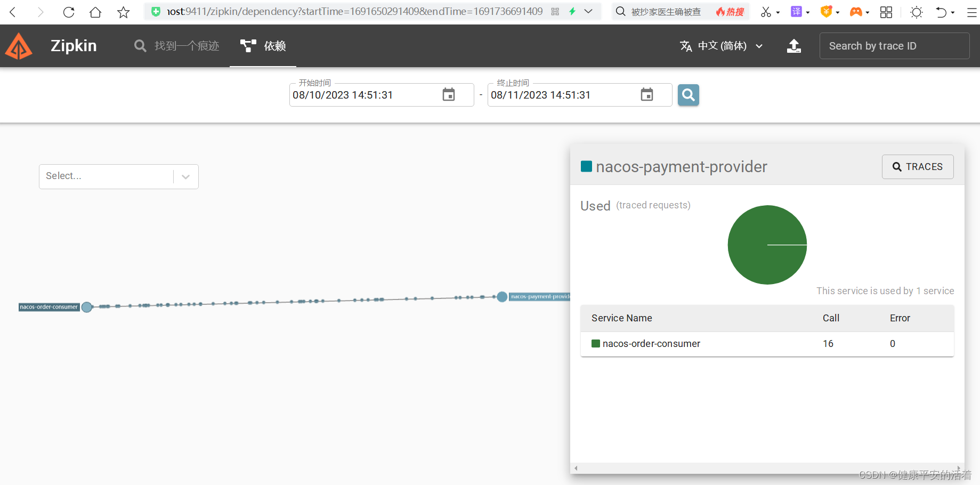The width and height of the screenshot is (980, 485).
Task: Open the hot search 热搜 link
Action: pyautogui.click(x=730, y=12)
